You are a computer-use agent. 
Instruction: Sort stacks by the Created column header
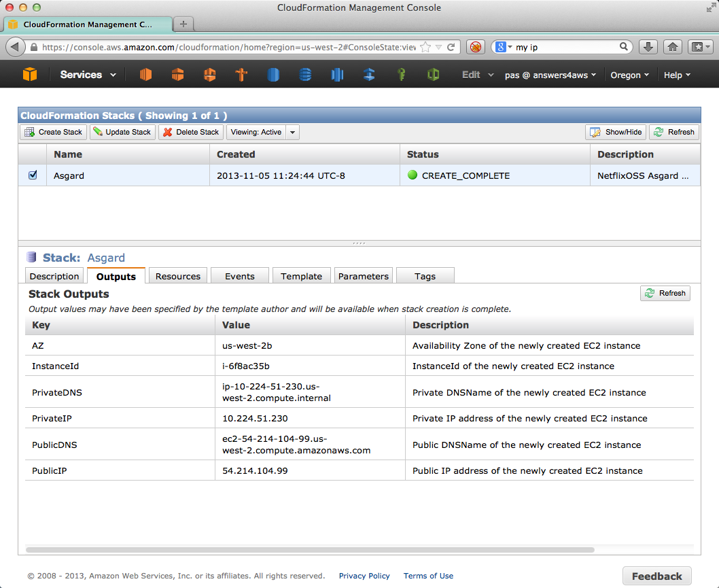tap(305, 154)
